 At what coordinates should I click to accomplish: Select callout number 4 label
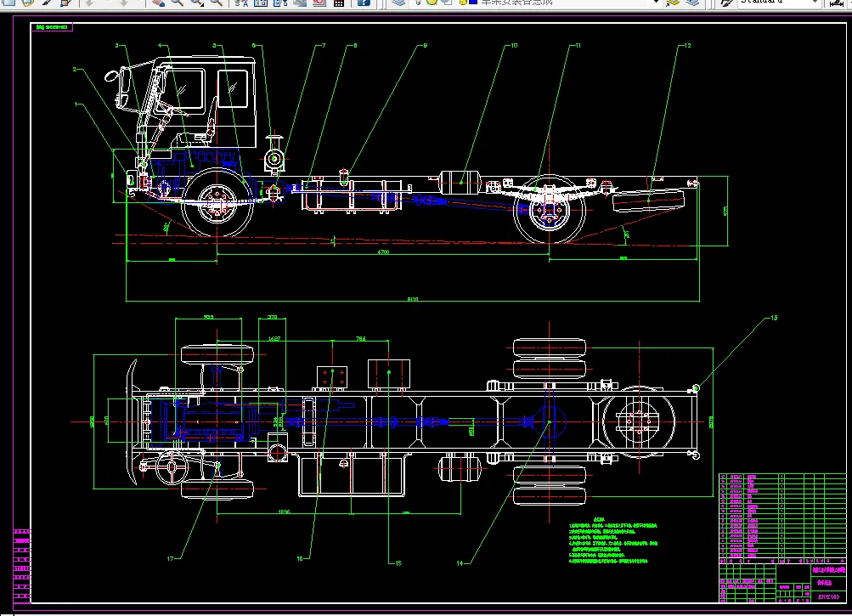160,46
